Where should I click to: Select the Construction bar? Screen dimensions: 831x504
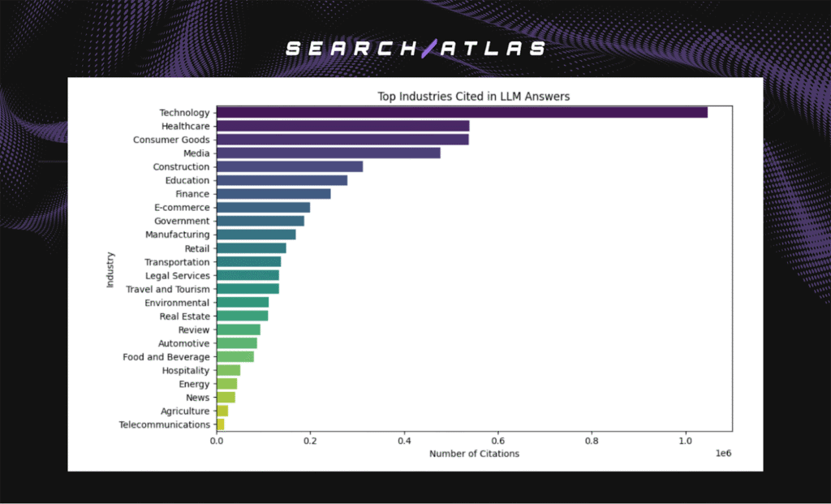(288, 166)
